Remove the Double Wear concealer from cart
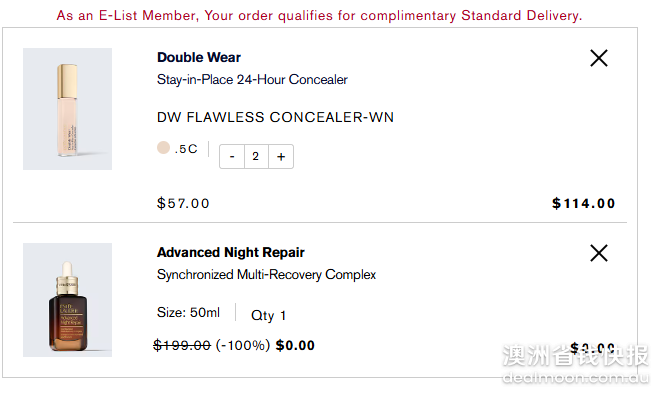This screenshot has height=394, width=651. tap(599, 58)
